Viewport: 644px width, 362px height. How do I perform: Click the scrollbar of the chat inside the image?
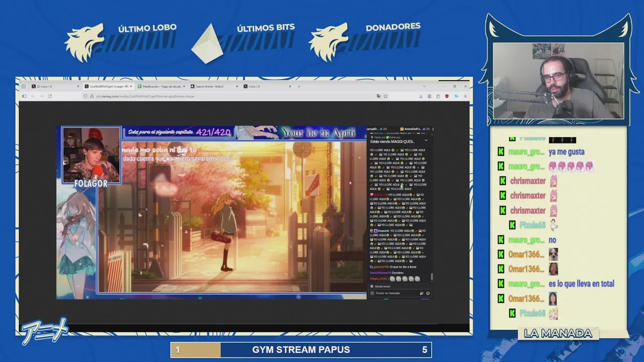click(x=431, y=277)
